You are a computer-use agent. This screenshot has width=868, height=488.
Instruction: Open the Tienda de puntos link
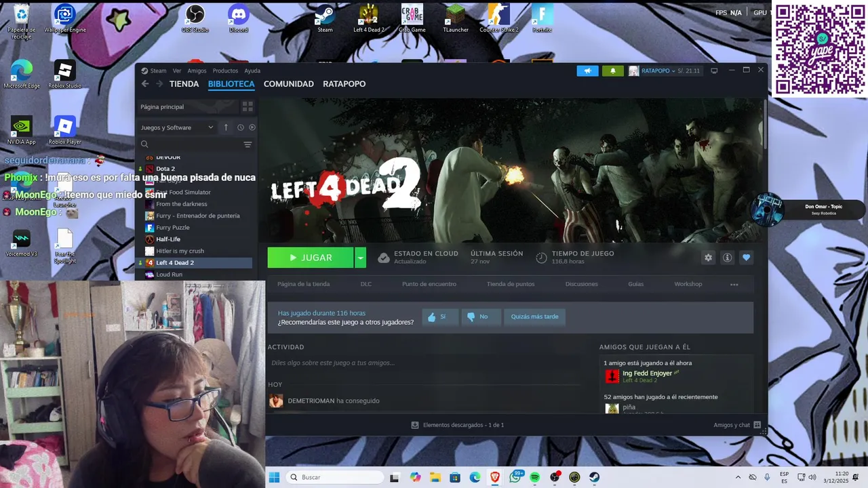pyautogui.click(x=511, y=284)
